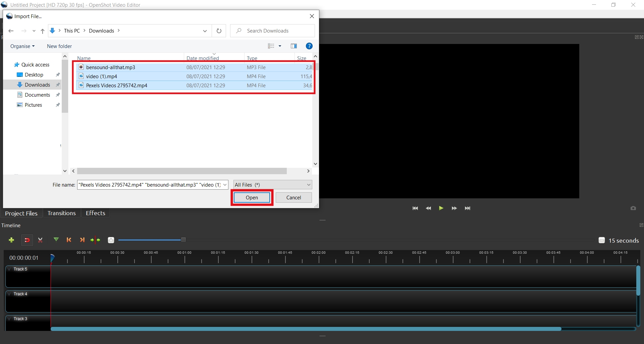Undock the Timeline panel icon
This screenshot has width=644, height=344.
641,225
